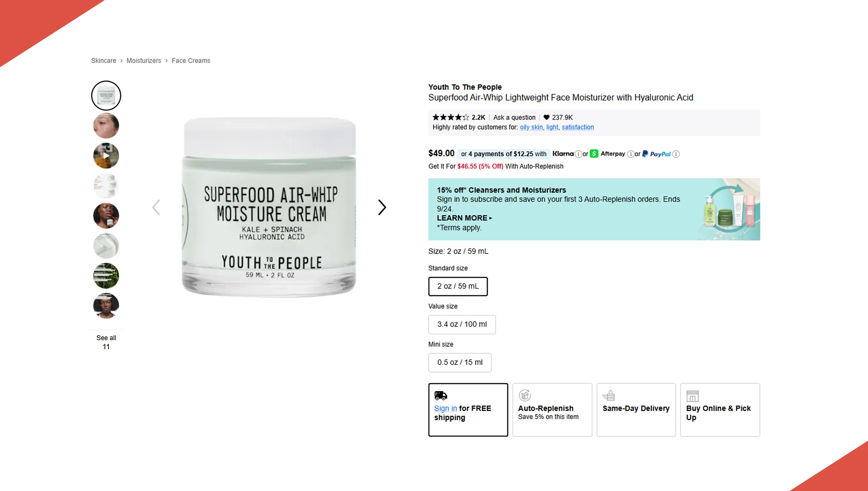
Task: Click the Klarna info icon
Action: coord(578,154)
